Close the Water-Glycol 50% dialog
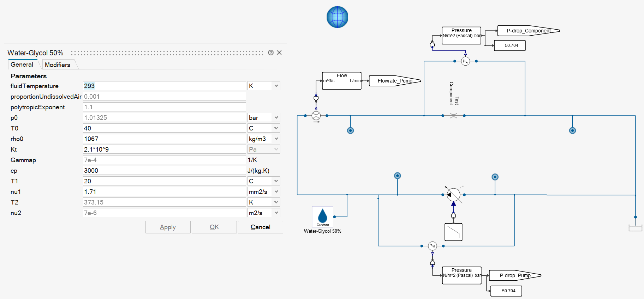This screenshot has width=644, height=299. (279, 53)
